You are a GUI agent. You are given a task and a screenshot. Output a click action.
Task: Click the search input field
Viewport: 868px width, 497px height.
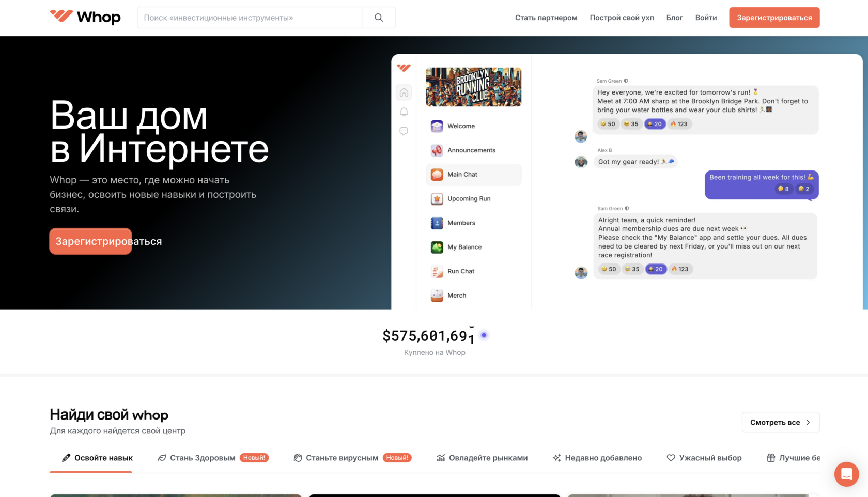click(250, 18)
